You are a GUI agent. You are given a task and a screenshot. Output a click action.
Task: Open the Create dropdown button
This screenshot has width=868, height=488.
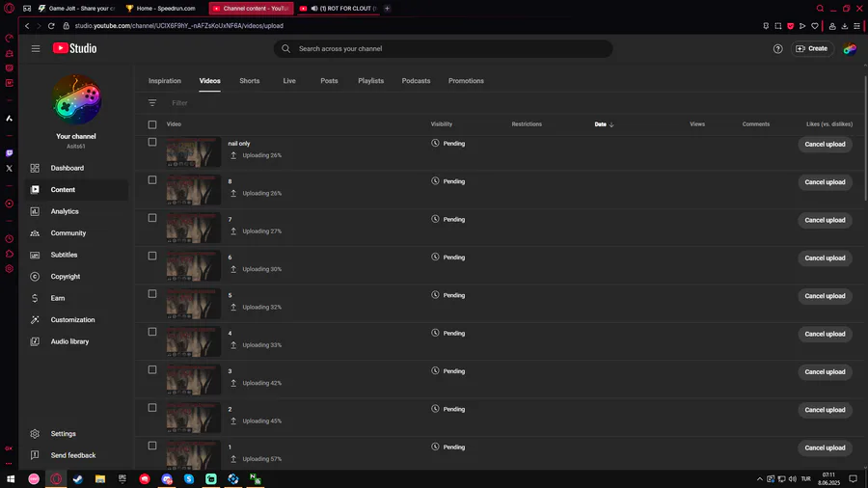tap(812, 48)
